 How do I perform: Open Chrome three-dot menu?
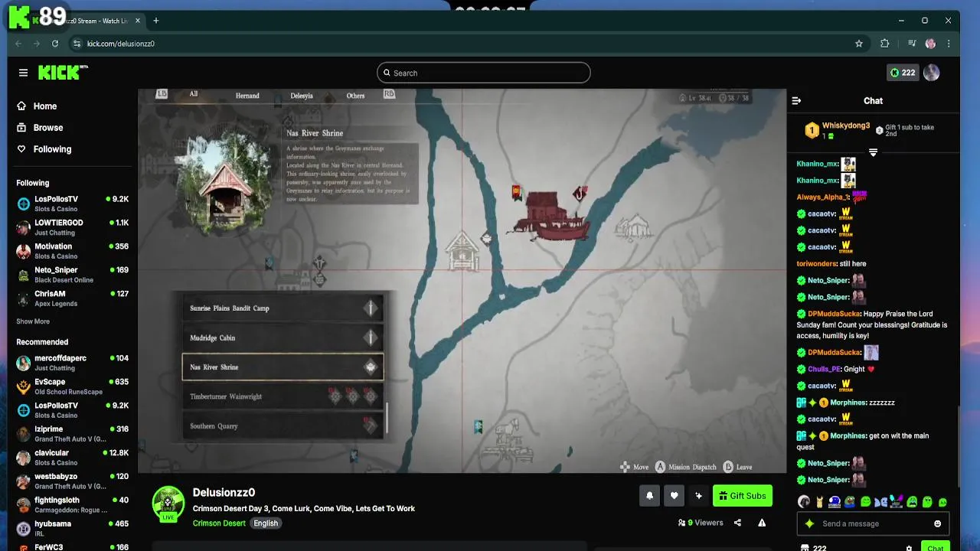tap(949, 44)
